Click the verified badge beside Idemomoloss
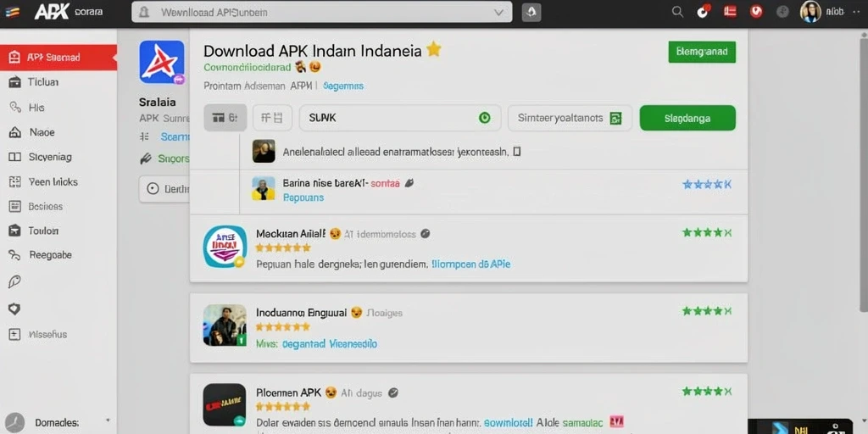 426,234
